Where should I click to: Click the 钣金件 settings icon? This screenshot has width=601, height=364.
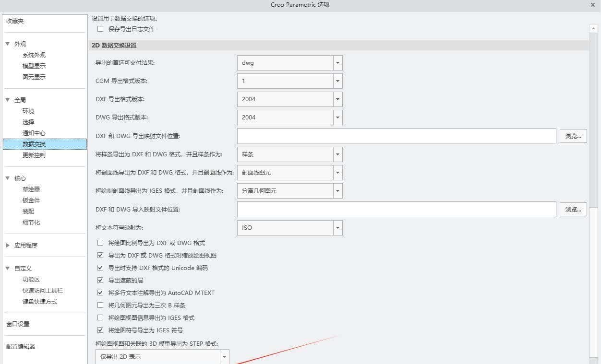(x=31, y=200)
